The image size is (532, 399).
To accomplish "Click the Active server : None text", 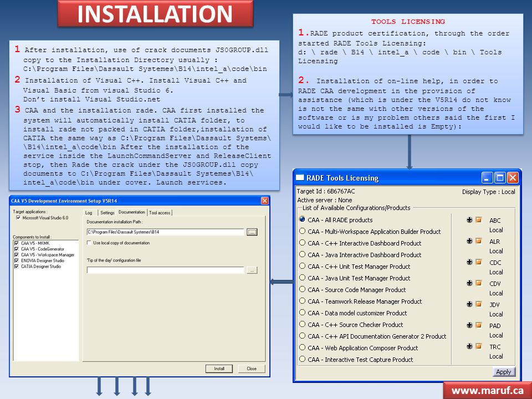I will coord(325,200).
